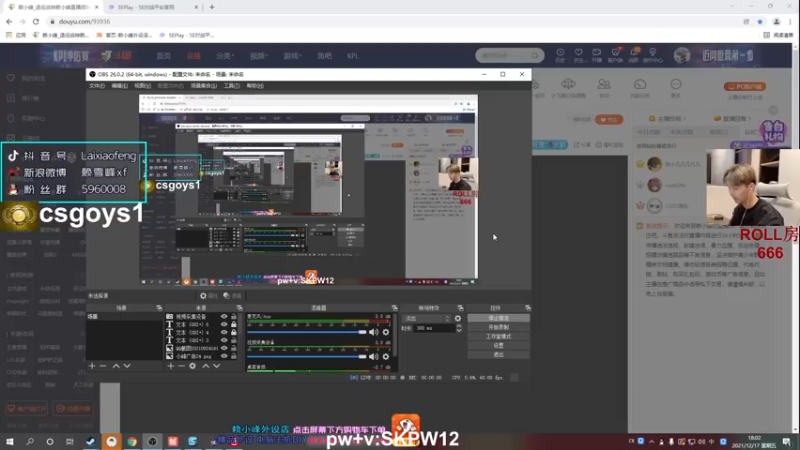Add a new scene with plus icon
This screenshot has height=450, width=800.
pos(92,366)
